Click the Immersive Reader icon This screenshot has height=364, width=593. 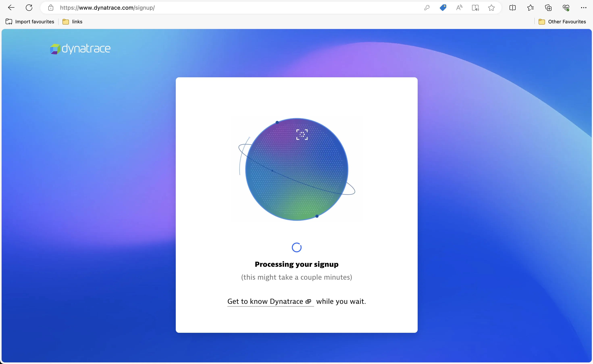click(x=475, y=8)
